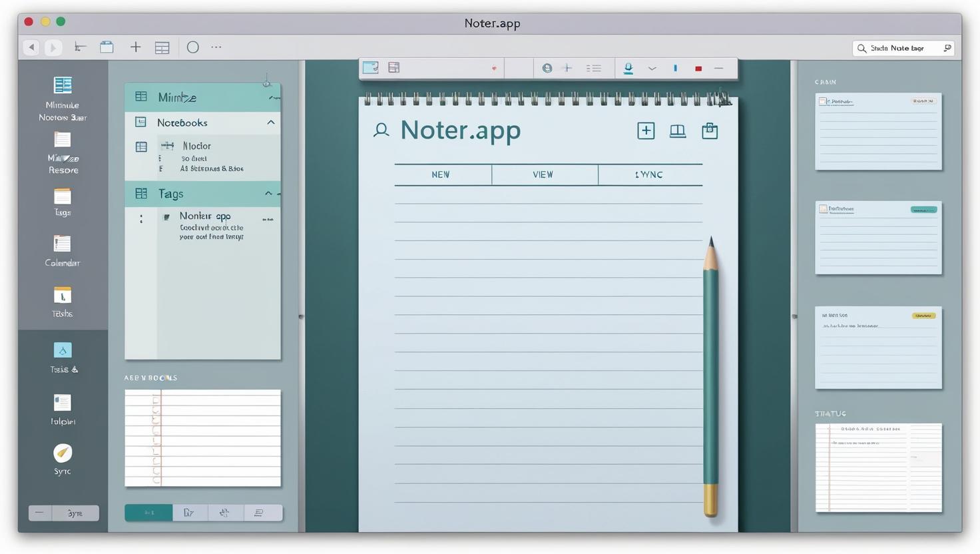980x554 pixels.
Task: Collapse the Notebooks section
Action: click(270, 123)
